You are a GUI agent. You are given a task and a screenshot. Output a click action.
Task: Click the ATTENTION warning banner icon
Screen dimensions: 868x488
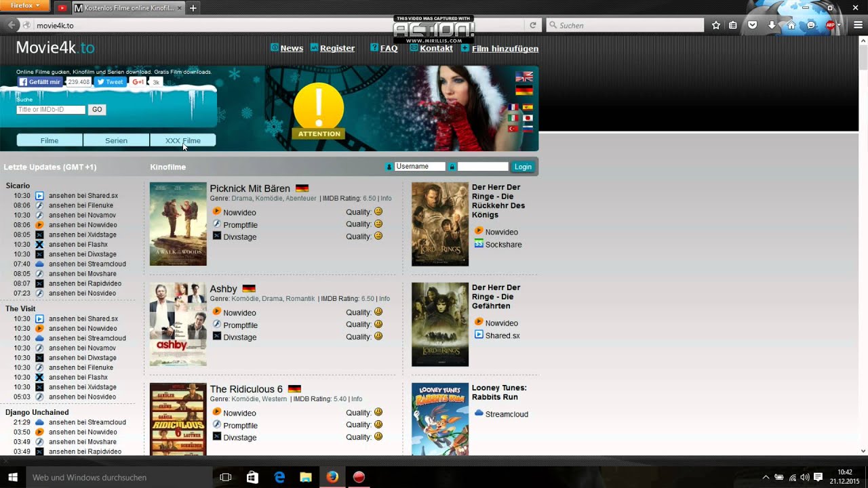(x=319, y=110)
